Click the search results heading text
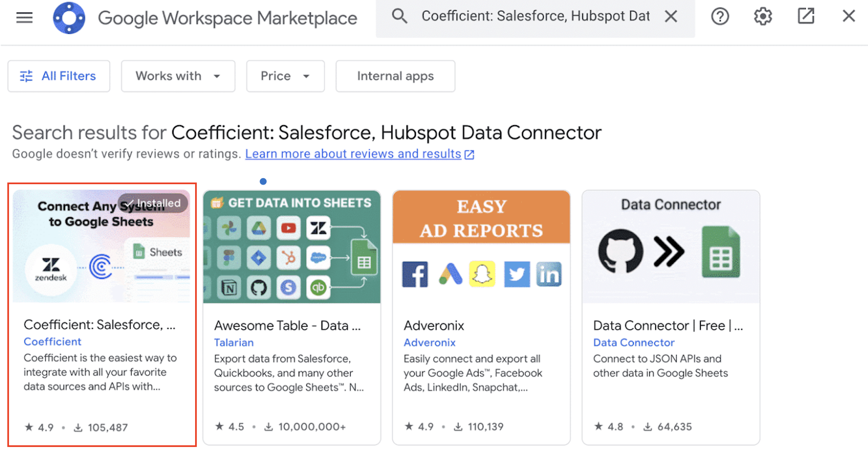868x450 pixels. [306, 132]
